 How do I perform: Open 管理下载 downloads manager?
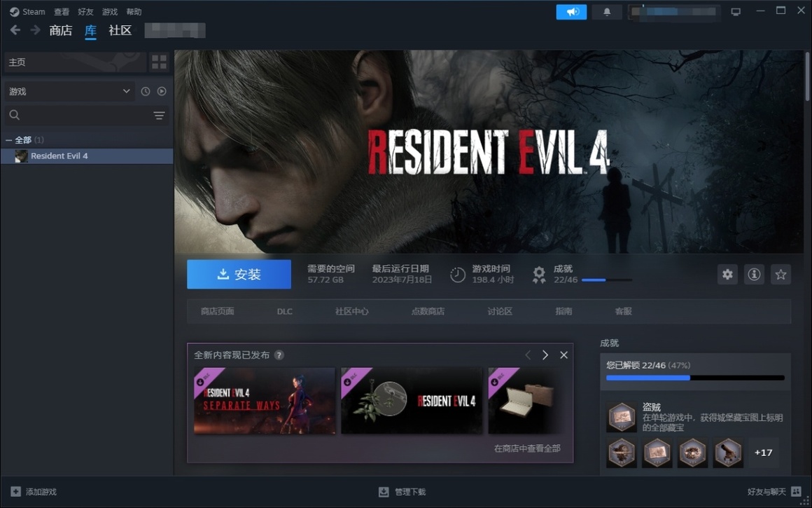pos(402,491)
